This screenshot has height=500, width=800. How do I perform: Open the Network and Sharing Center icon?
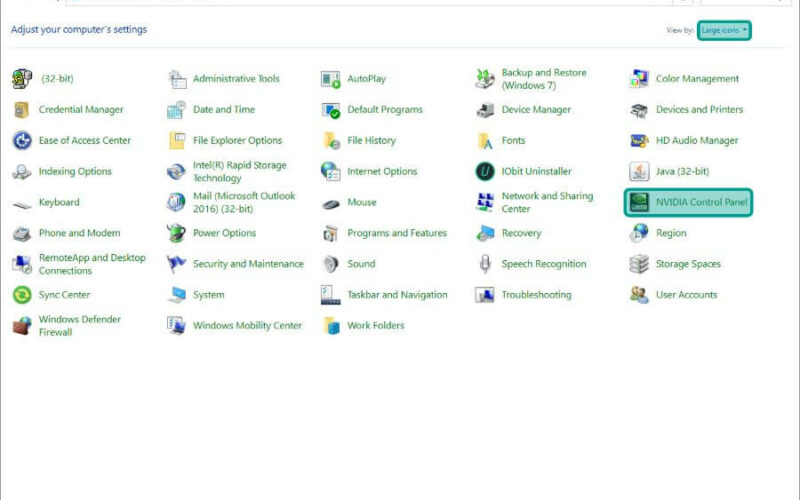(485, 202)
